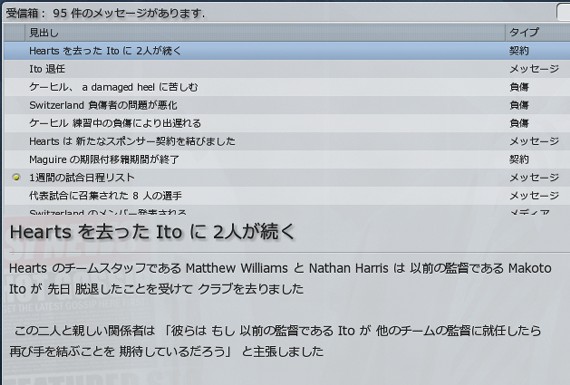Viewport: 570px width, 385px height.
Task: Click the Matthew Williams name in message body
Action: (x=237, y=268)
